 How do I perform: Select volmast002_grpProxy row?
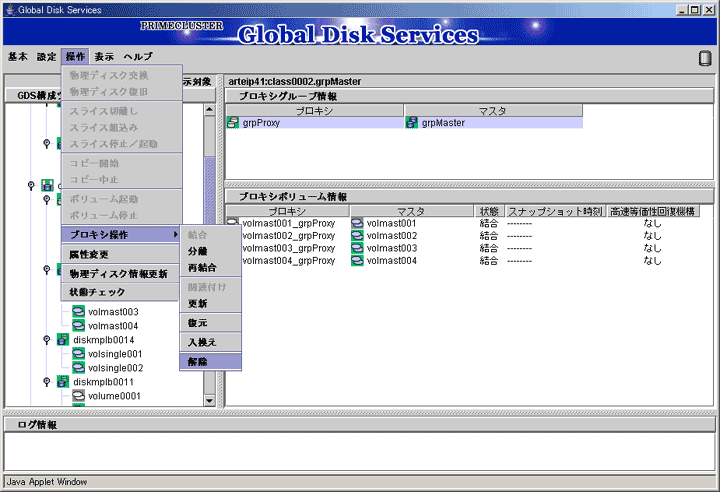[463, 236]
